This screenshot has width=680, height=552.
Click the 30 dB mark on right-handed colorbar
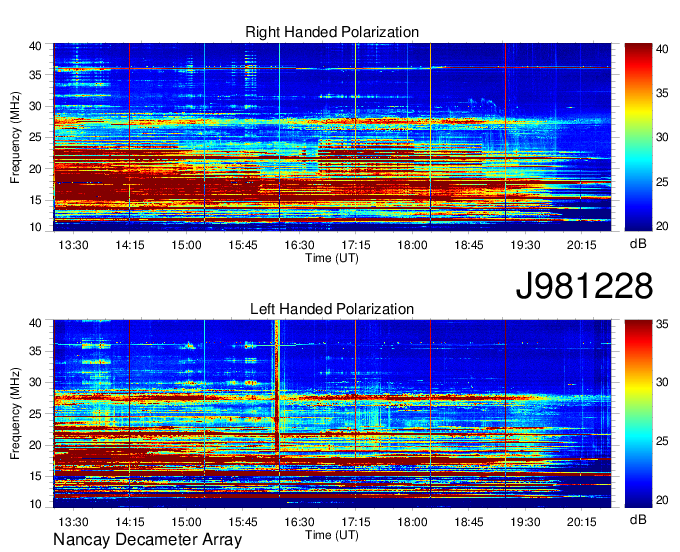pyautogui.click(x=662, y=137)
